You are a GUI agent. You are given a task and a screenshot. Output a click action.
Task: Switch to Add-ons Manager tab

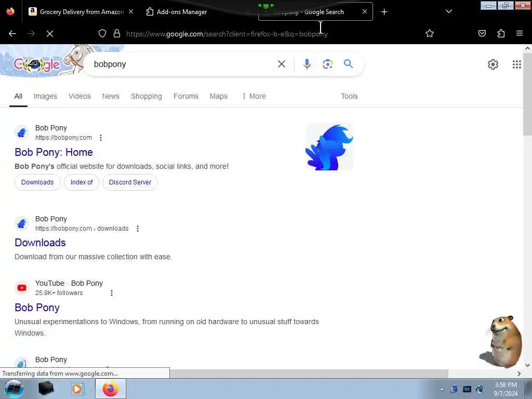pyautogui.click(x=181, y=12)
